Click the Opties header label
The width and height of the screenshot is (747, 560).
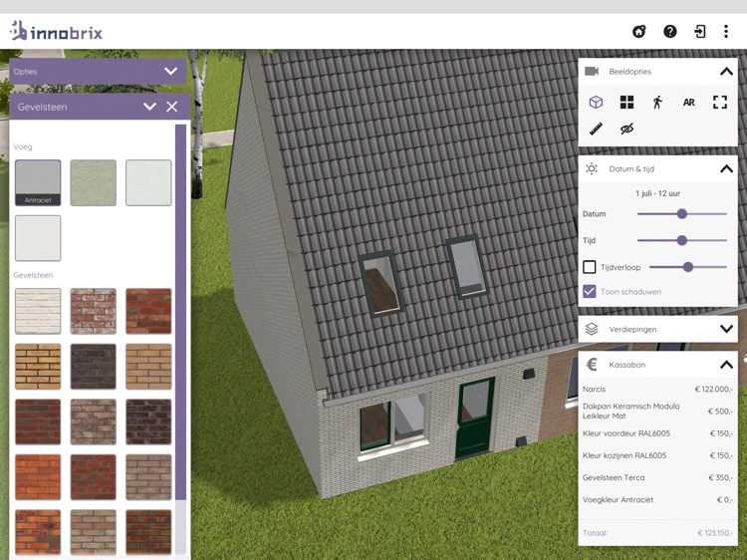pyautogui.click(x=25, y=72)
